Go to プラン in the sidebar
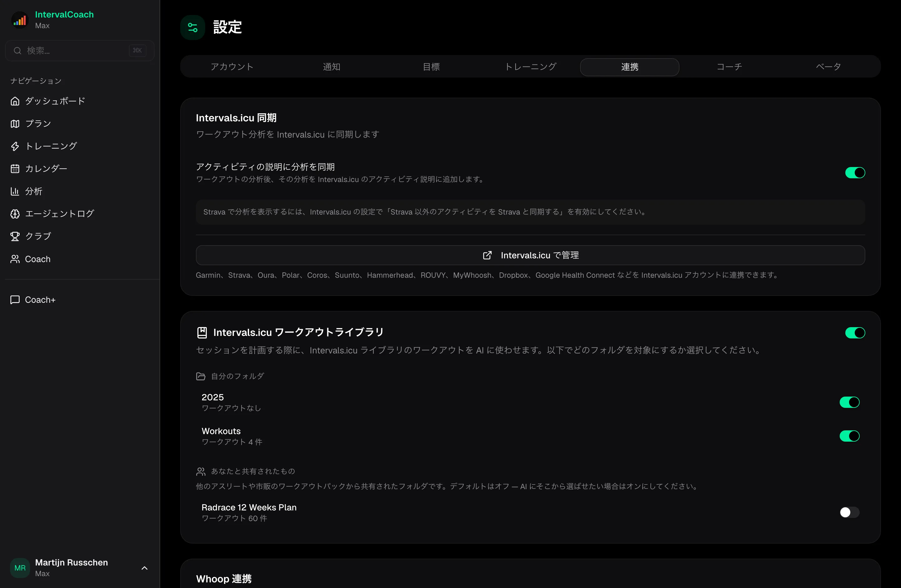The image size is (901, 588). [80, 124]
